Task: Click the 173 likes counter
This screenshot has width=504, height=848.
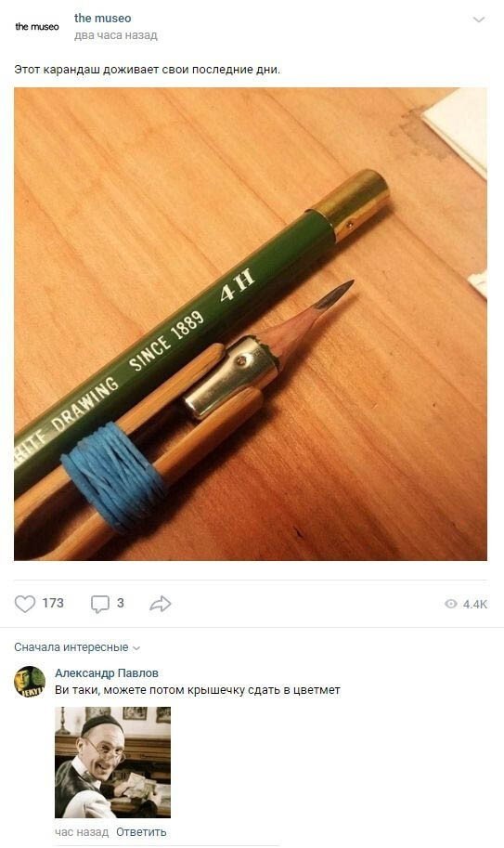Action: tap(53, 603)
